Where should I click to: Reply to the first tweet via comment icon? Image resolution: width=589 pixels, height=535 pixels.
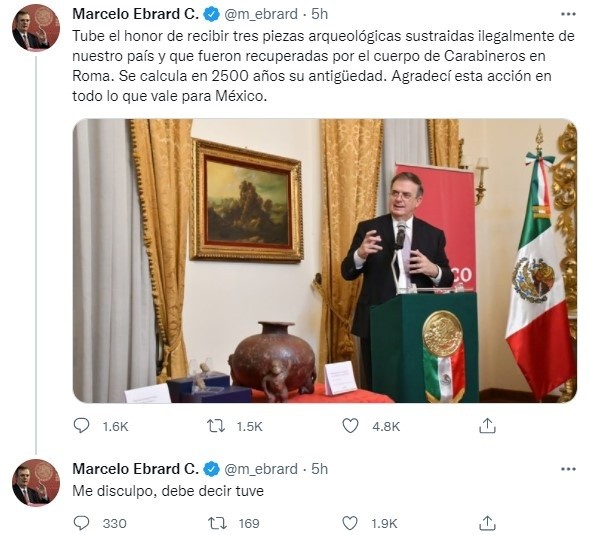(x=81, y=426)
